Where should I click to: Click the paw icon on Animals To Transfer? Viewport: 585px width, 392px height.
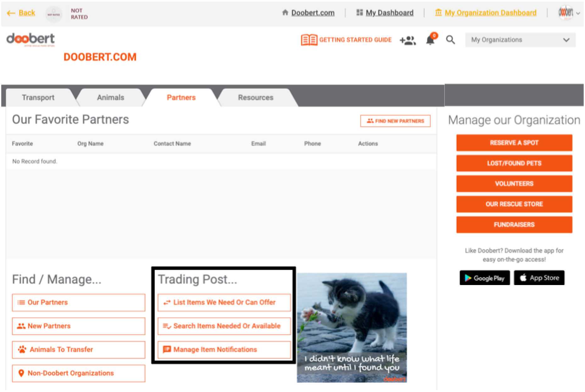click(22, 350)
